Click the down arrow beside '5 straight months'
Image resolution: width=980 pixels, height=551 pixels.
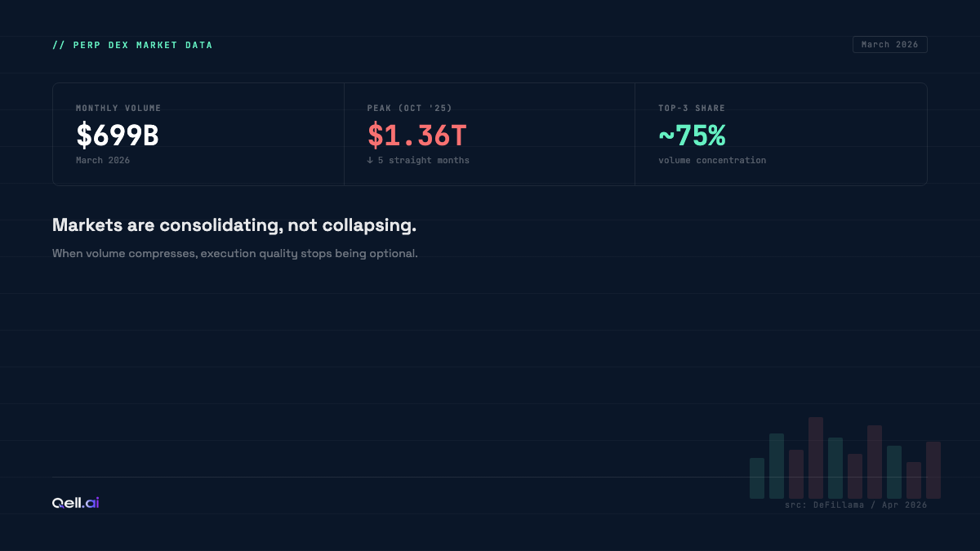[370, 161]
